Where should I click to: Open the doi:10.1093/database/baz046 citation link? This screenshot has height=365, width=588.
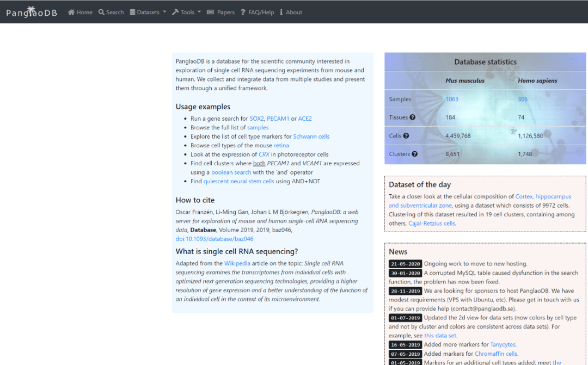pos(215,239)
